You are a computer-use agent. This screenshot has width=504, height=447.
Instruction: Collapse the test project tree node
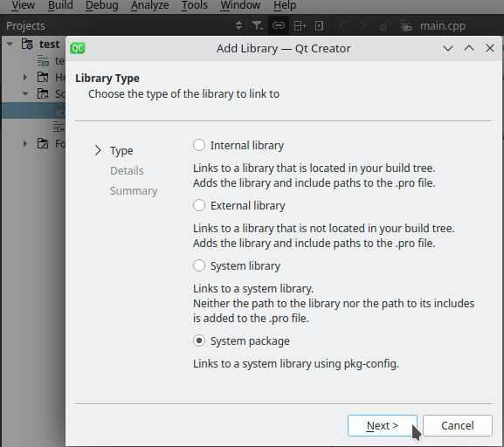coord(10,44)
